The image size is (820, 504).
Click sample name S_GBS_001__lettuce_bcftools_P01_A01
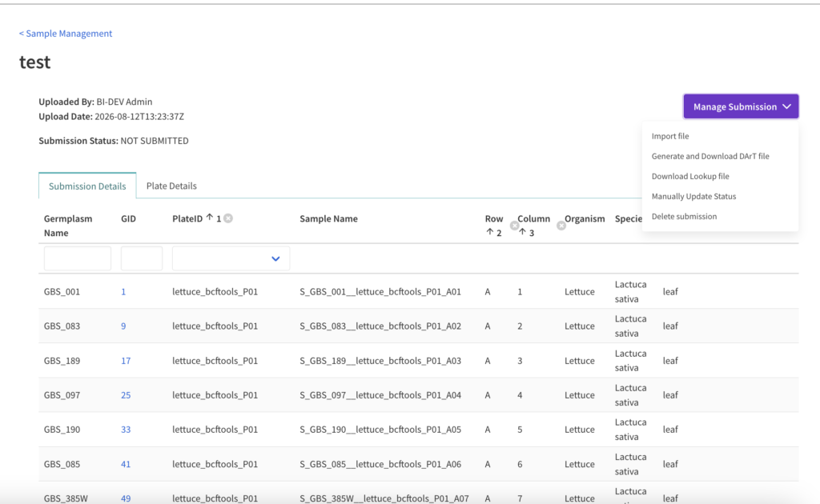pos(380,292)
